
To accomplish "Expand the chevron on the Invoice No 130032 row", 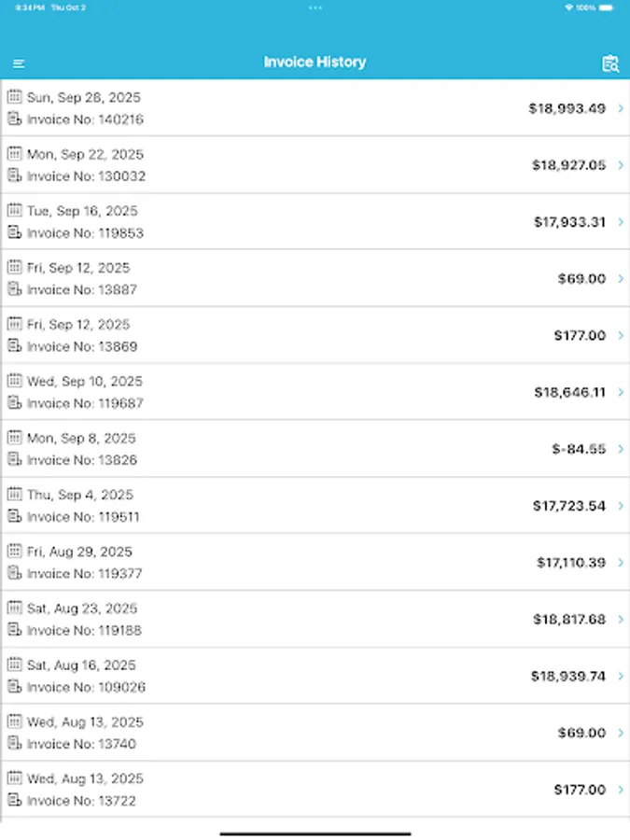I will click(x=620, y=165).
